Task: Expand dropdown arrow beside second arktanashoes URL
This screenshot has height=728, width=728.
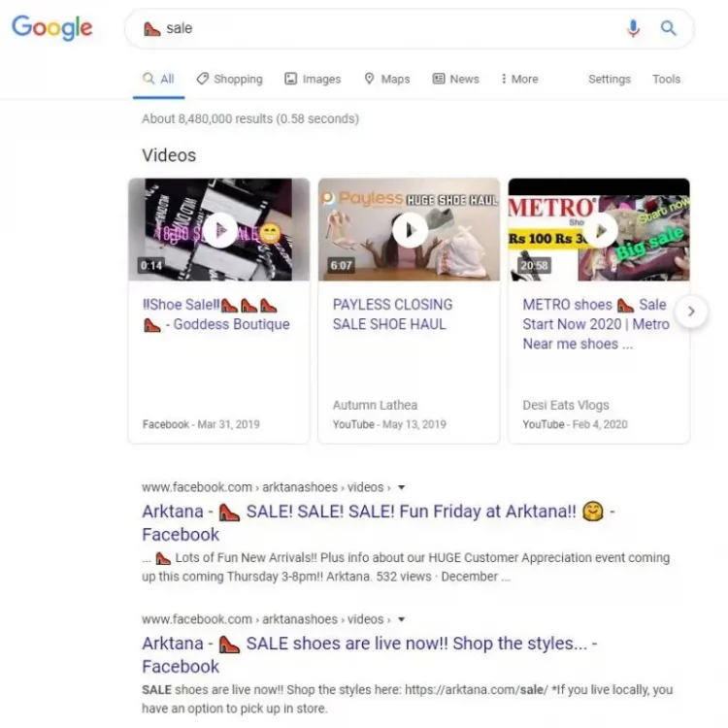Action: (402, 619)
